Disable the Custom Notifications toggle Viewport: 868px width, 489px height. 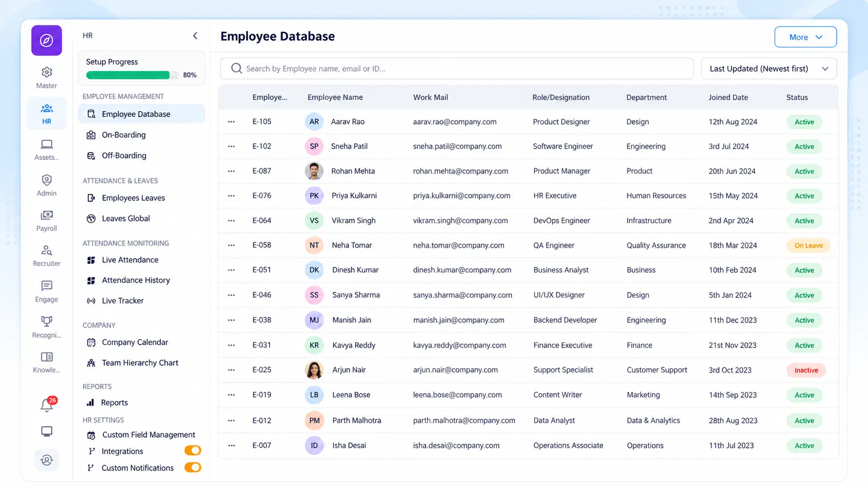(x=193, y=467)
